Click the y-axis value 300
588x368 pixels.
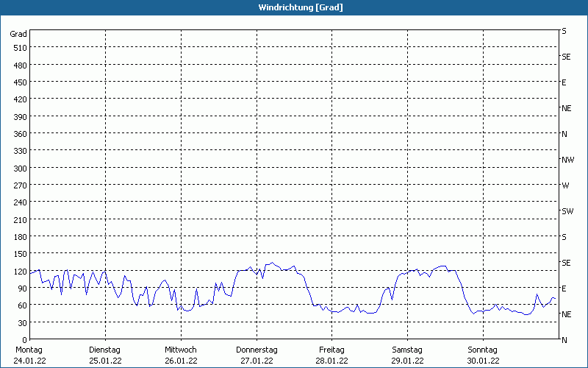[x=21, y=169]
